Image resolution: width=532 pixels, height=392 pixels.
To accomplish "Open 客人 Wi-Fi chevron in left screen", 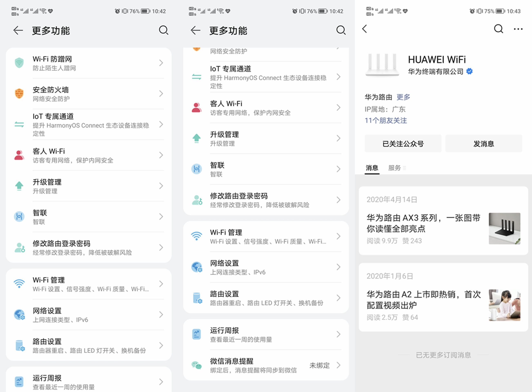I will click(161, 155).
